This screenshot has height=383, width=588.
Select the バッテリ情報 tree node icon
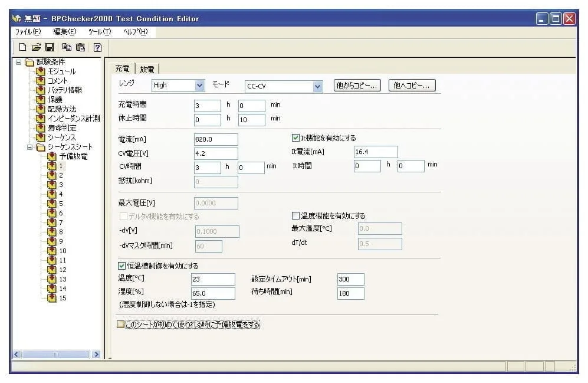tap(40, 90)
